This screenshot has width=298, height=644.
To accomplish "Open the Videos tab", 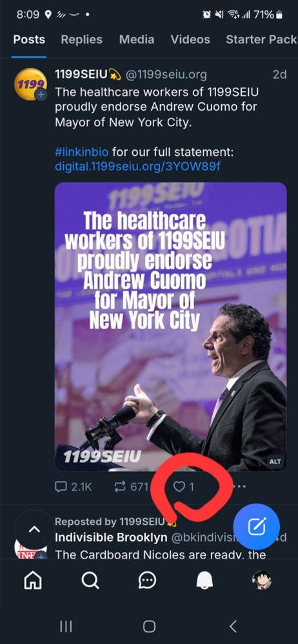I will click(x=190, y=39).
